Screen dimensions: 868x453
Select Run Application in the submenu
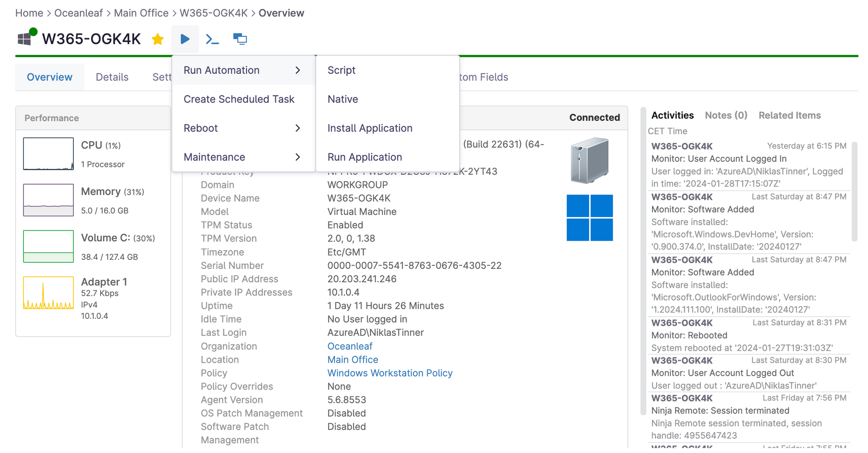click(388, 157)
